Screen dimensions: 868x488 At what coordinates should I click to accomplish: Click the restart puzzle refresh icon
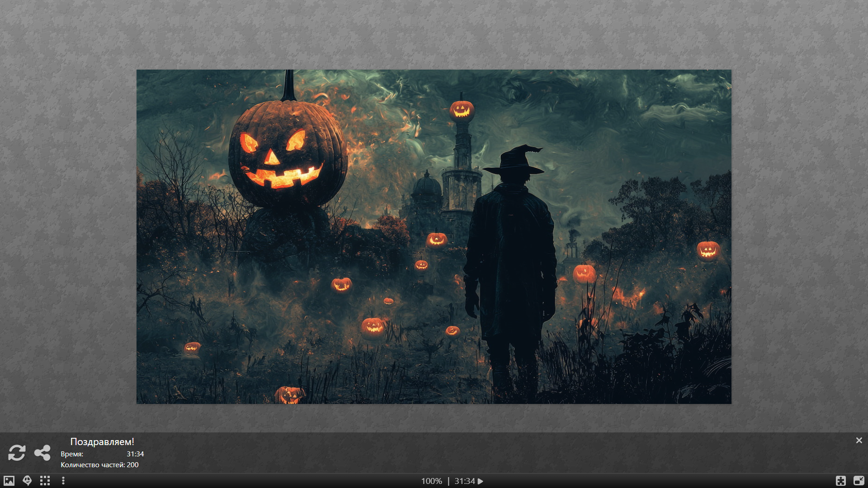coord(17,453)
